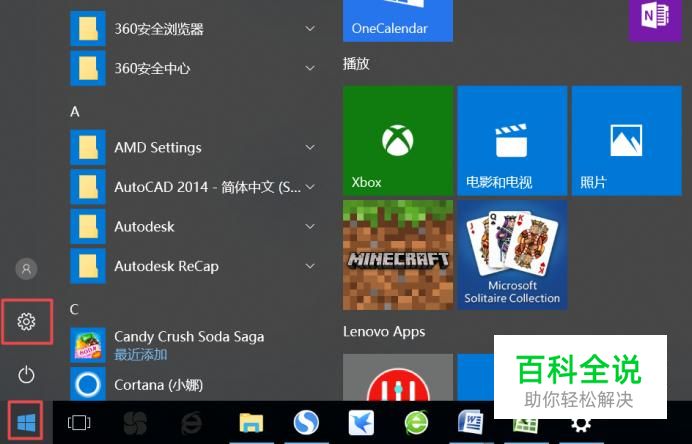Open Settings gear in Start sidebar
The image size is (692, 444).
click(26, 322)
